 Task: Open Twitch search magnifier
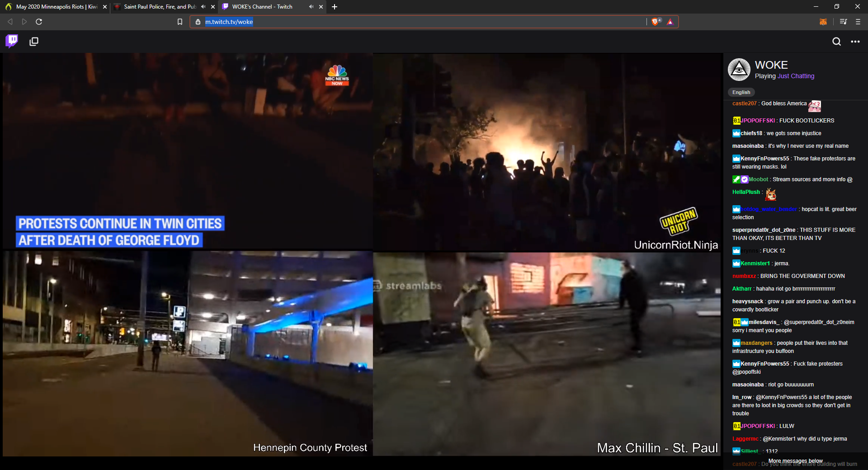coord(837,42)
